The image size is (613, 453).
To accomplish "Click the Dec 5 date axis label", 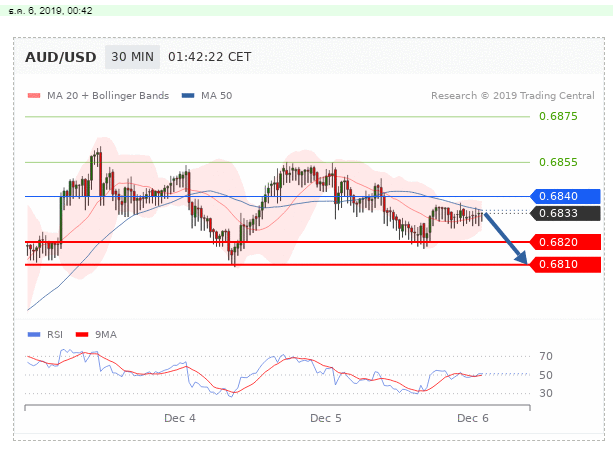I will [326, 419].
